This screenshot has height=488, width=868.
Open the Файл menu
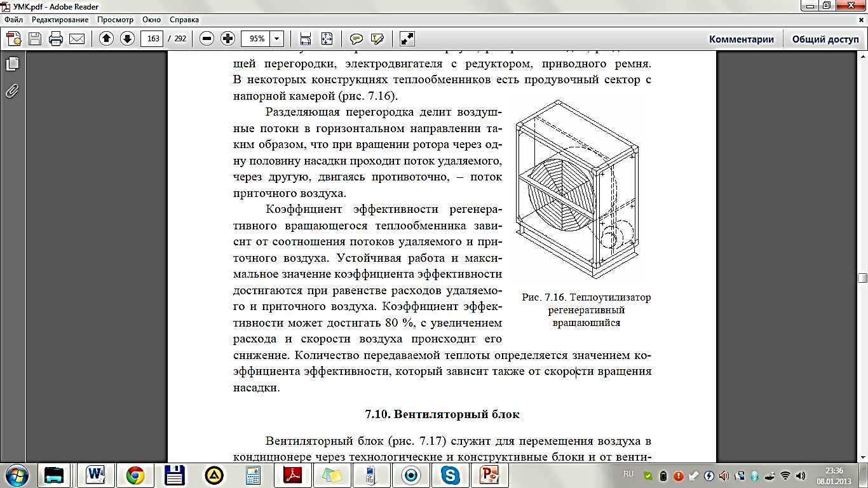pos(13,20)
